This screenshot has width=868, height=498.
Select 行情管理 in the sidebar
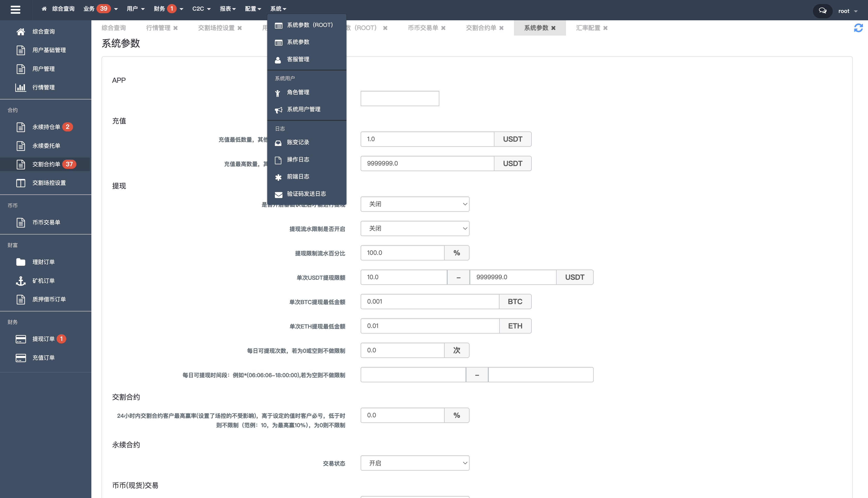(43, 87)
